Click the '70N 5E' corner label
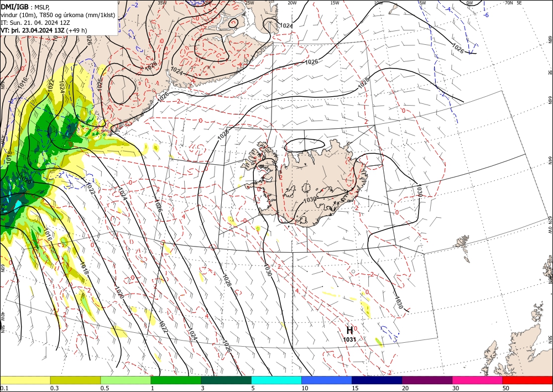Screen dimensions: 553x392 (x=513, y=3)
